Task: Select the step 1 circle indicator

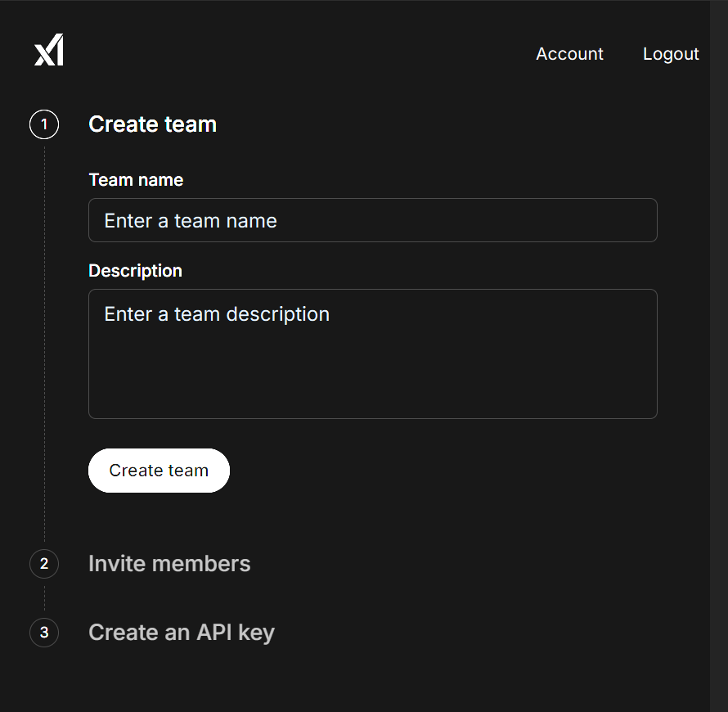Action: pos(44,124)
